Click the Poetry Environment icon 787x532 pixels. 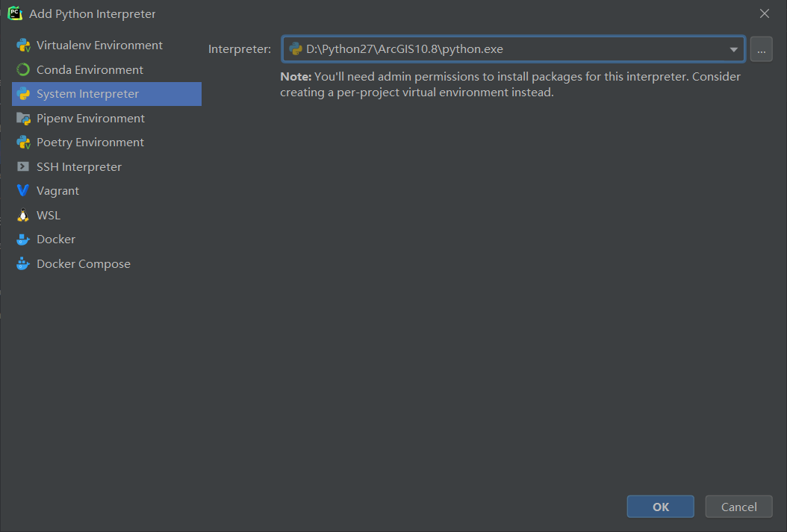tap(23, 143)
